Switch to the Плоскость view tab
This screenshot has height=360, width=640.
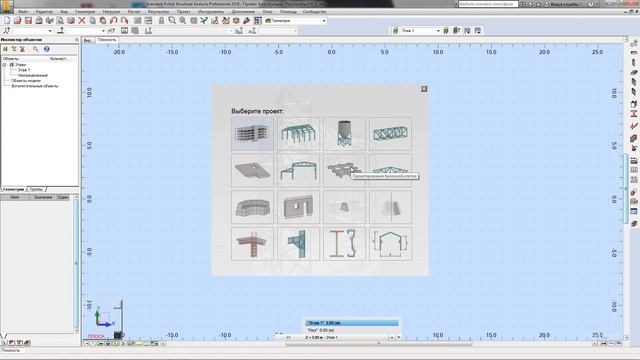click(x=107, y=40)
